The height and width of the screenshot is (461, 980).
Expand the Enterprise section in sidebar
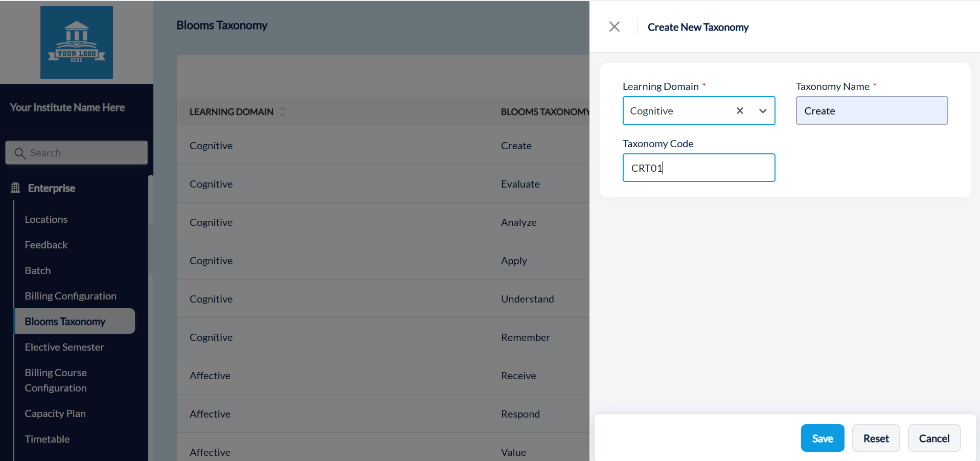click(51, 188)
